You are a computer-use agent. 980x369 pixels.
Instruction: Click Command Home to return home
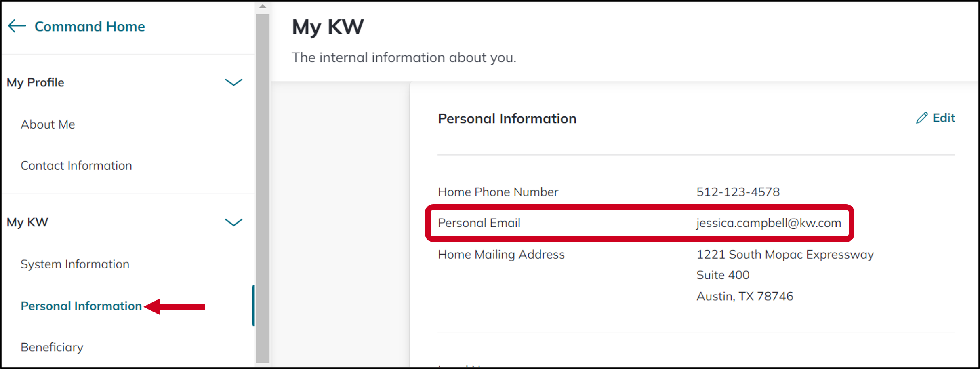(89, 26)
